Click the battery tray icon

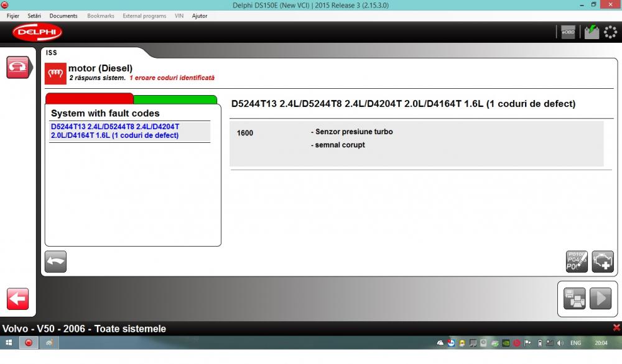pyautogui.click(x=539, y=343)
